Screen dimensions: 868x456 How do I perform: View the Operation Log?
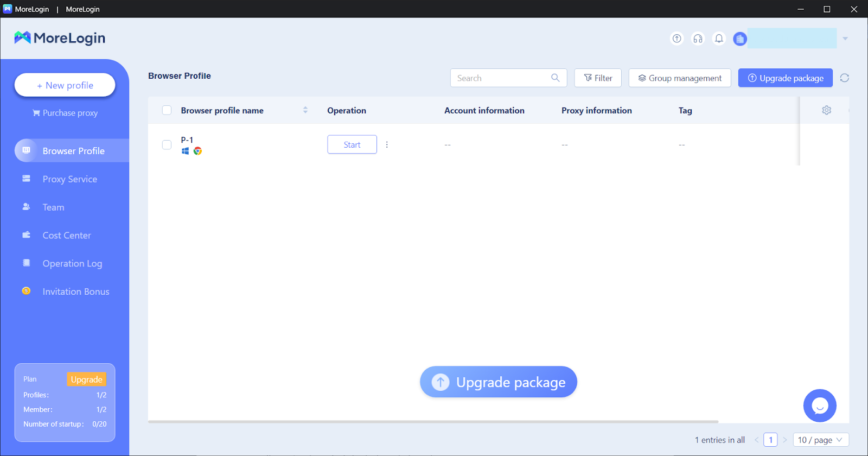[x=72, y=264]
